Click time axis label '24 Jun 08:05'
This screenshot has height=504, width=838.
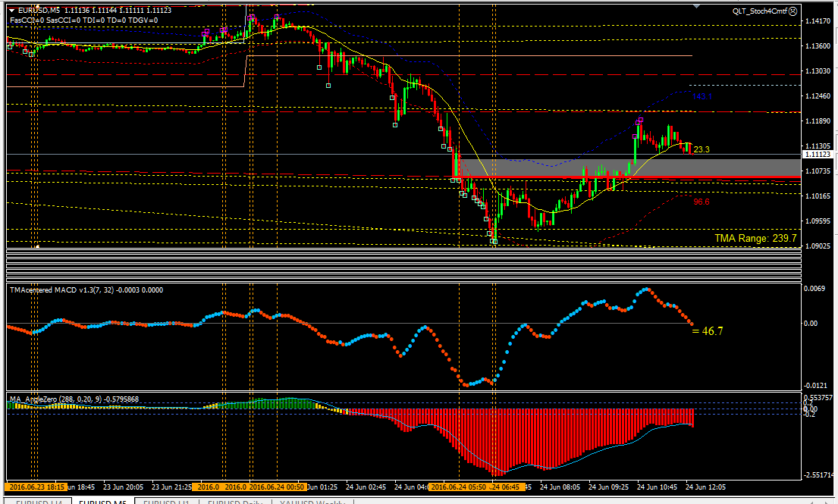[560, 487]
